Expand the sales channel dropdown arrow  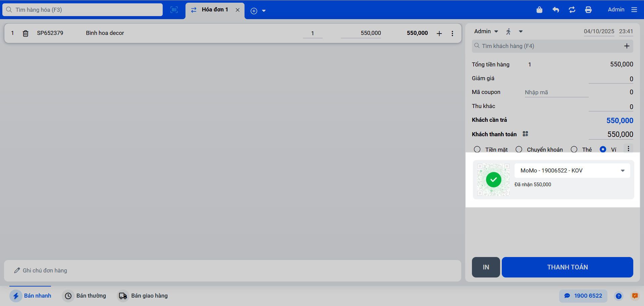[521, 32]
